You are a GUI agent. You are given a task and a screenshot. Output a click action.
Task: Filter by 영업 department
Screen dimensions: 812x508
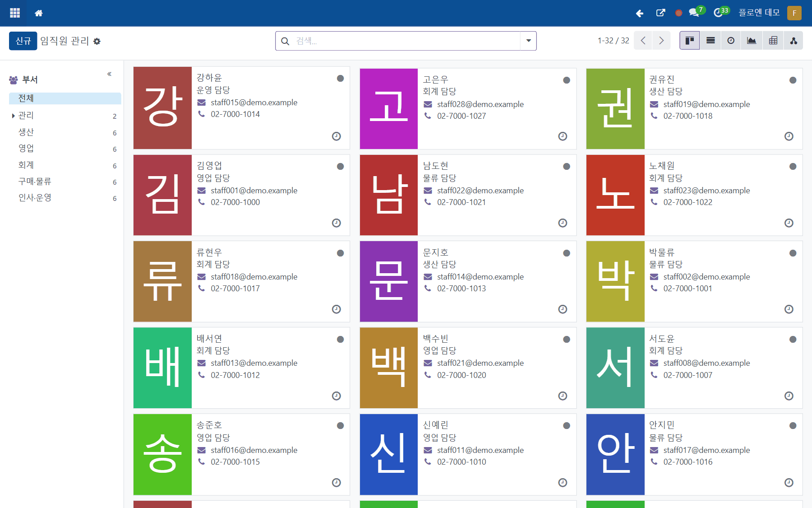point(26,149)
